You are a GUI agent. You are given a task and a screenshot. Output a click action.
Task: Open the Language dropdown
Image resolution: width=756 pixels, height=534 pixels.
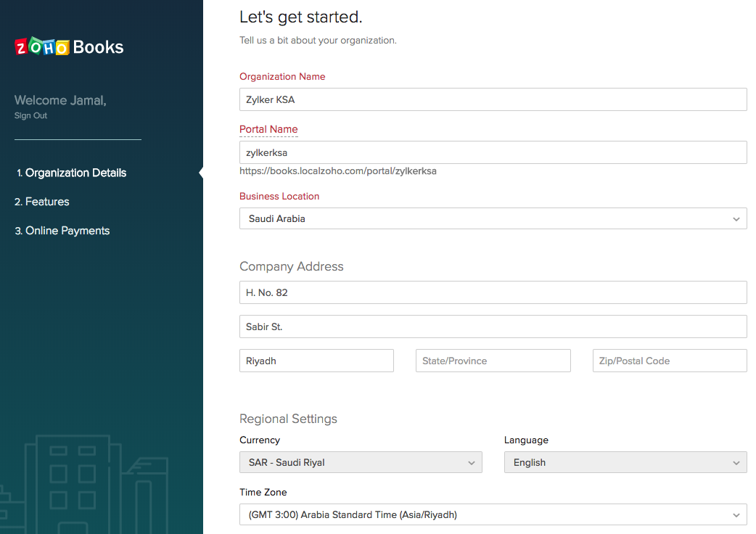pyautogui.click(x=625, y=462)
